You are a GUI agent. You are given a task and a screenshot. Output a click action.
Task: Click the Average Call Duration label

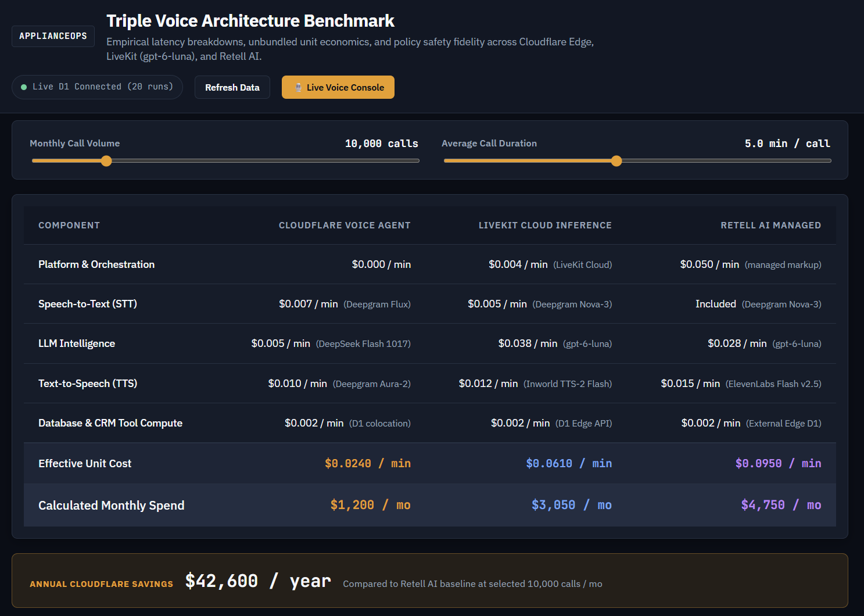489,144
